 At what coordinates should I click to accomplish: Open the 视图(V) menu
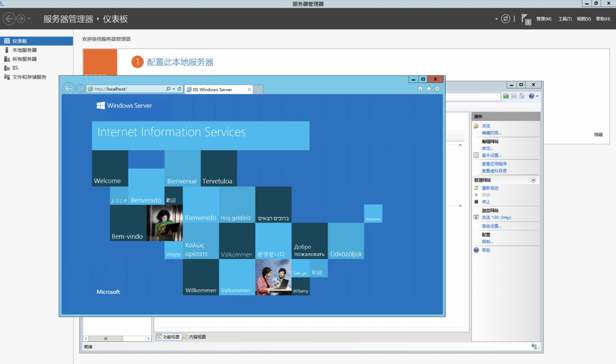pyautogui.click(x=584, y=19)
